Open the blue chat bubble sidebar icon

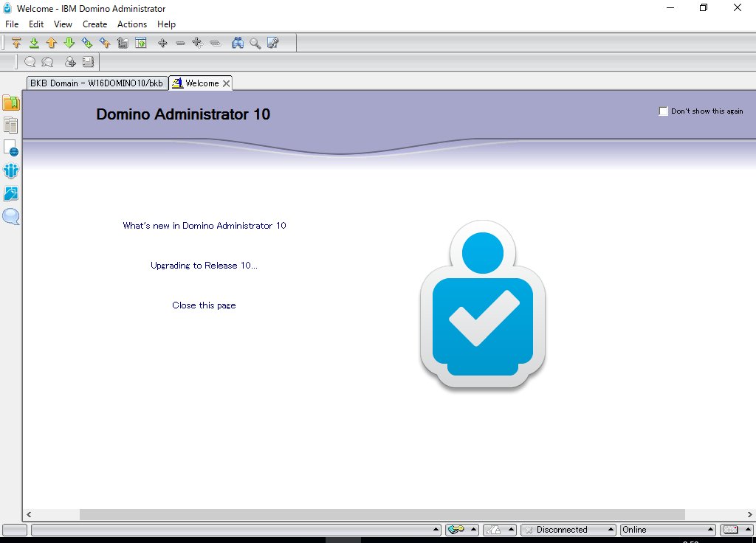coord(10,216)
